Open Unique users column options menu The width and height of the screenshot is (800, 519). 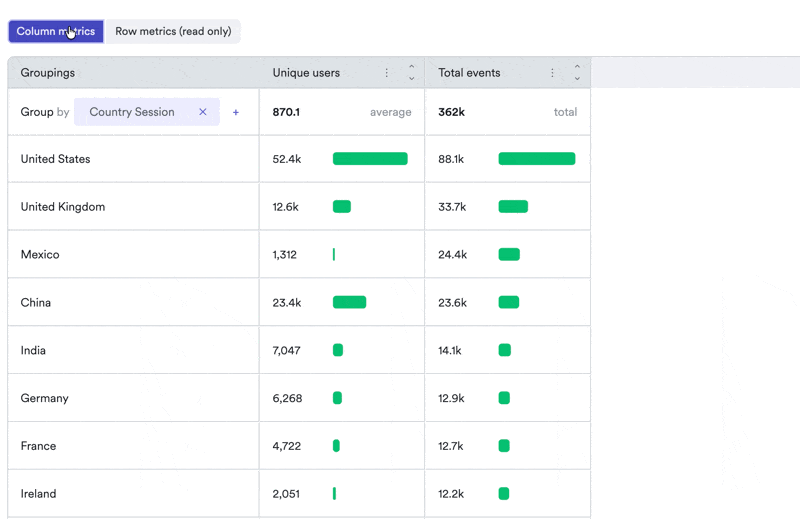tap(387, 73)
